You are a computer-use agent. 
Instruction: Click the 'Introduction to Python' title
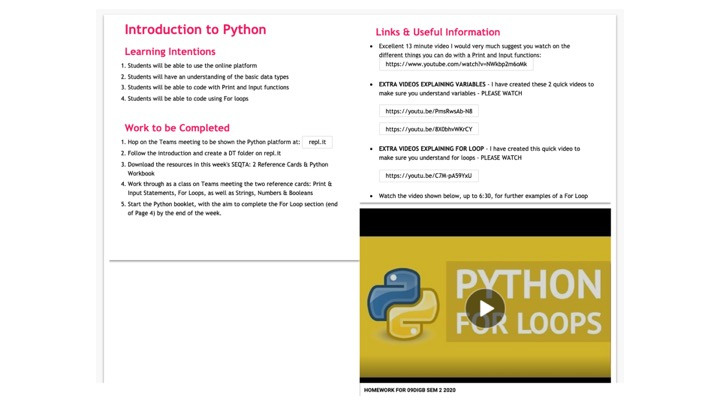(195, 30)
